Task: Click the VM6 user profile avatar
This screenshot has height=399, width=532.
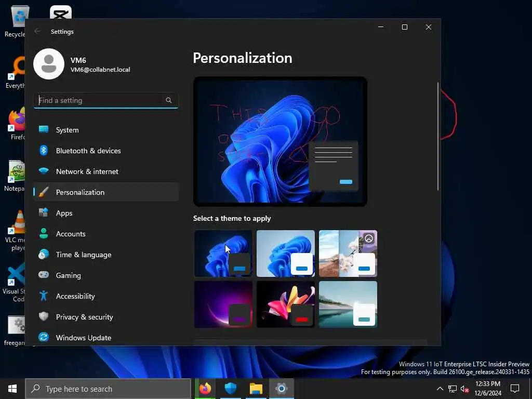Action: click(49, 64)
